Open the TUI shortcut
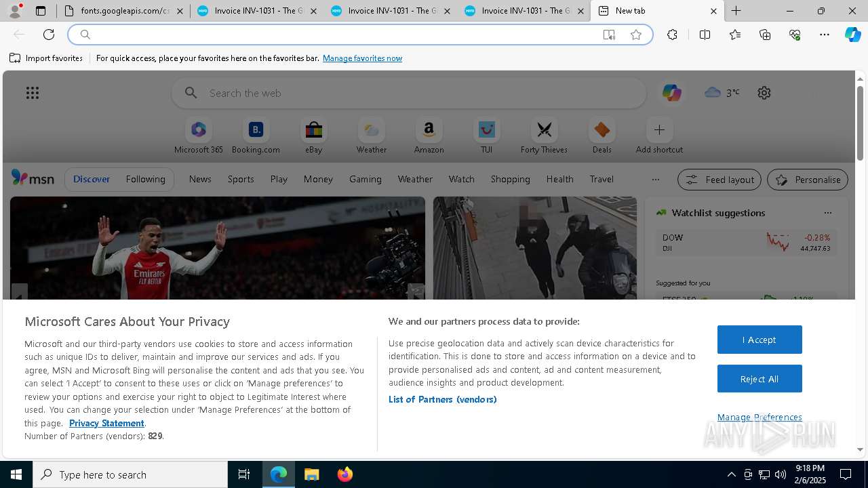The image size is (868, 488). (487, 136)
